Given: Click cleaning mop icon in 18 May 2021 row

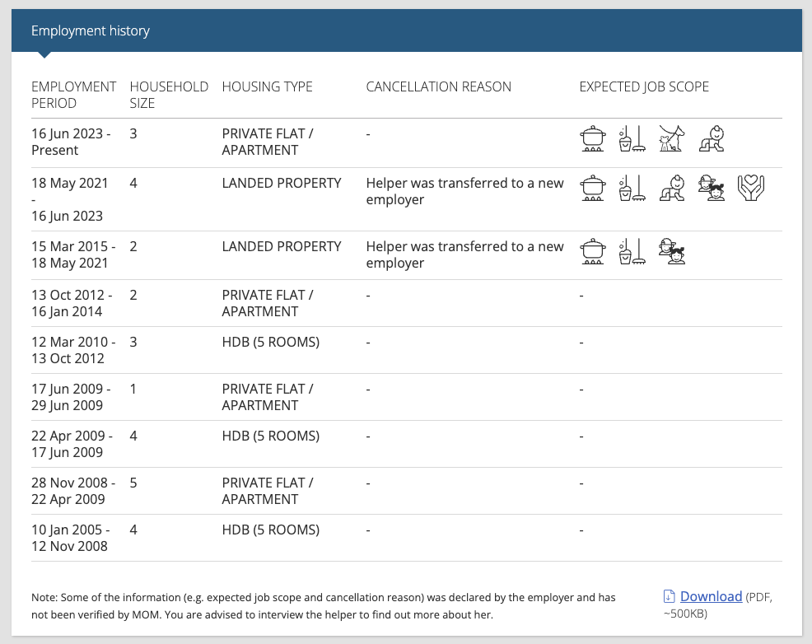Looking at the screenshot, I should (632, 188).
